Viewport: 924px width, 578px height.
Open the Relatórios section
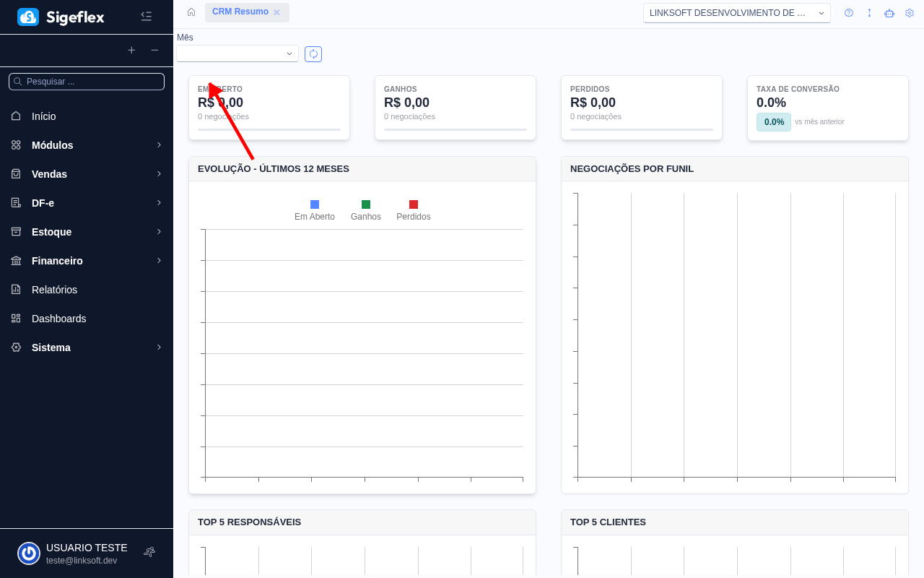(x=54, y=290)
